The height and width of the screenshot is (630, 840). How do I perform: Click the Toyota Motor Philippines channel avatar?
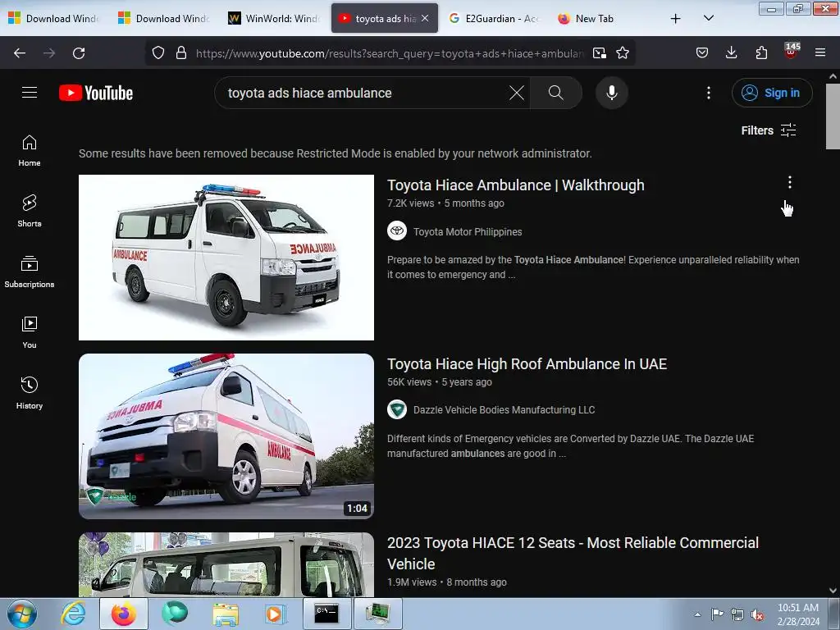(x=397, y=231)
